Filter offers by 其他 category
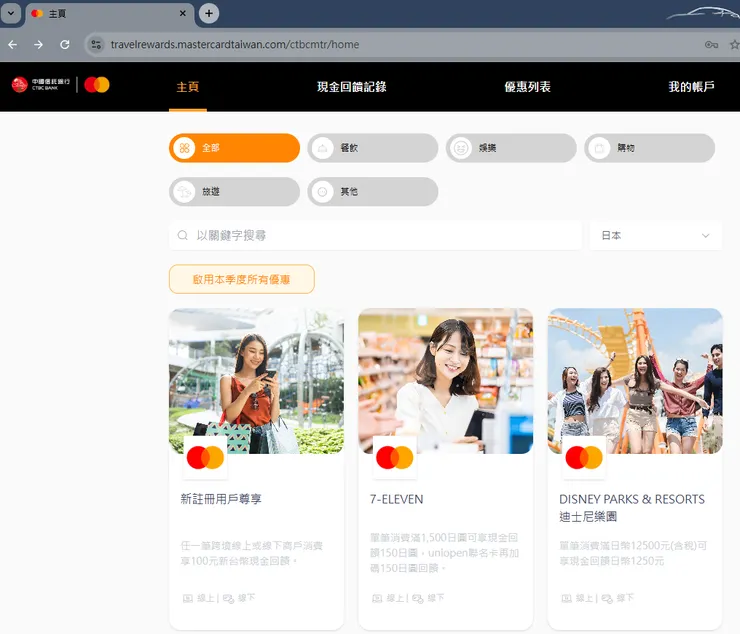The image size is (740, 634). click(373, 192)
